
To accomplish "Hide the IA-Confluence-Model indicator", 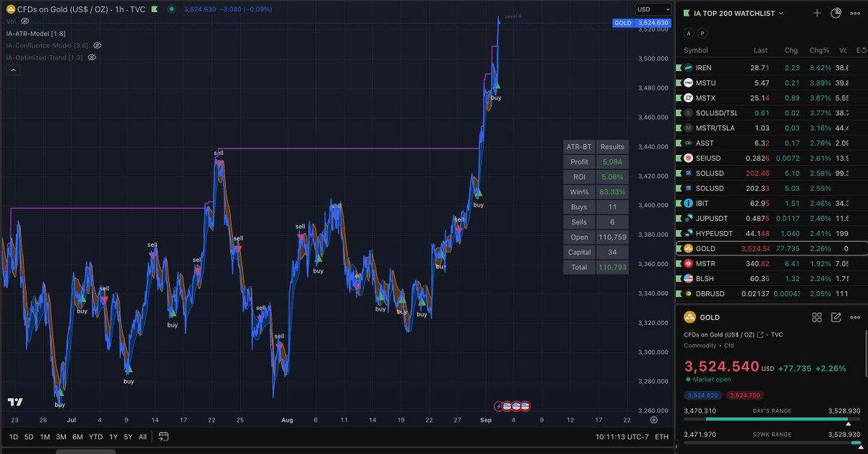I will click(98, 45).
